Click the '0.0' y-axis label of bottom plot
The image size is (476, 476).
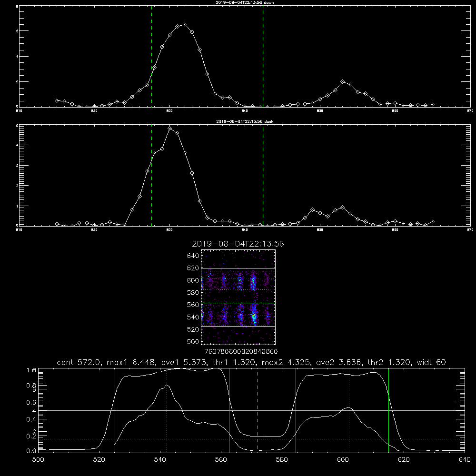31,451
